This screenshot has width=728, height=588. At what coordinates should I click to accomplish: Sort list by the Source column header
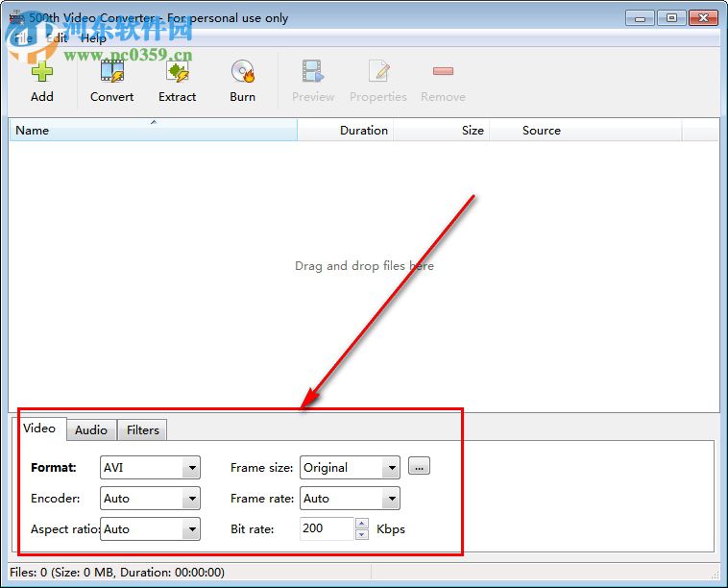pyautogui.click(x=586, y=130)
